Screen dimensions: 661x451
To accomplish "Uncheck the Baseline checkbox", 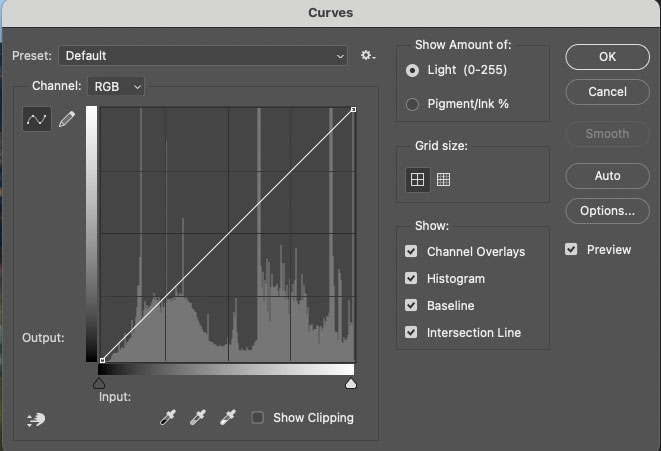I will point(411,305).
